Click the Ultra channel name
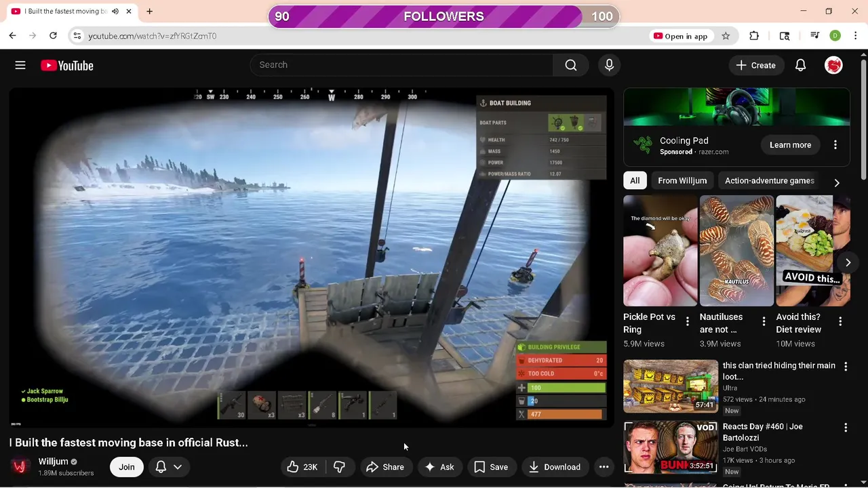Screen dimensions: 868x488 pyautogui.click(x=730, y=388)
